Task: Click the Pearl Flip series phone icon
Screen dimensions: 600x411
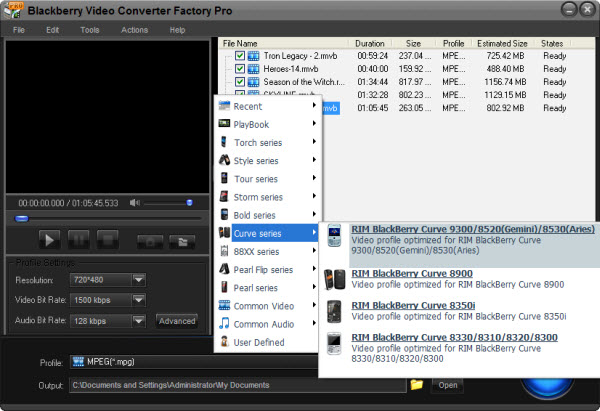Action: click(x=224, y=269)
